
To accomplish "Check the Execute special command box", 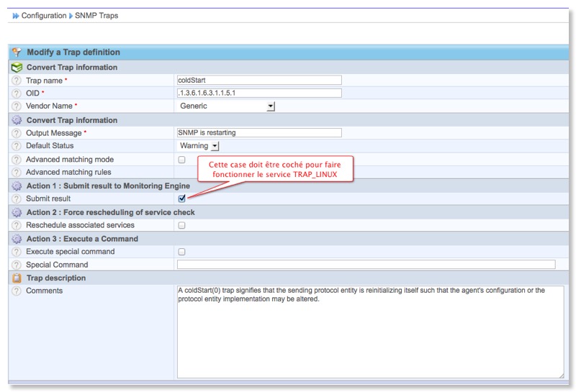I will (x=181, y=252).
